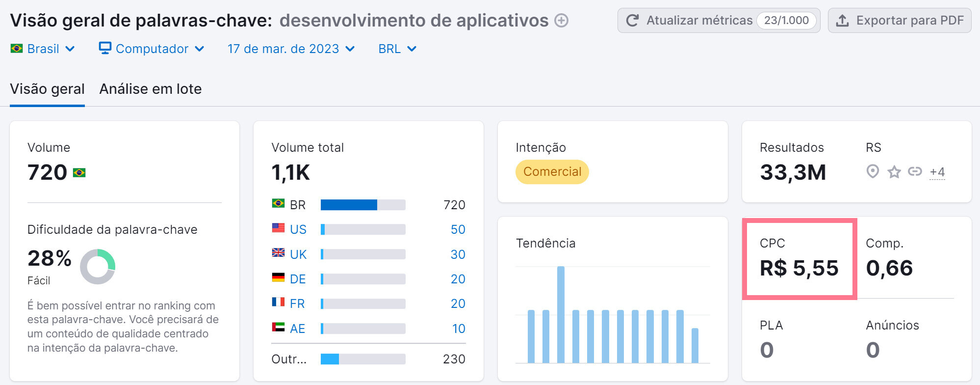Open the BRL currency dropdown
This screenshot has height=385, width=980.
pos(397,49)
